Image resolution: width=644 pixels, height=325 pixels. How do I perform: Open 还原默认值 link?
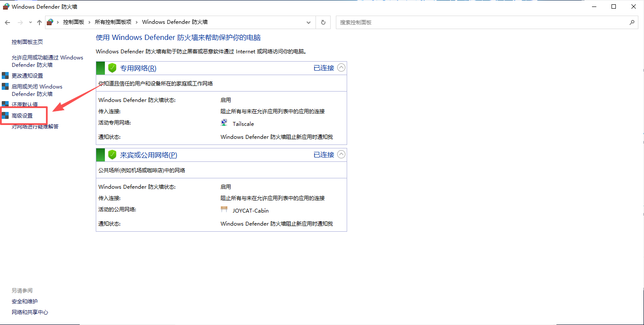(25, 105)
